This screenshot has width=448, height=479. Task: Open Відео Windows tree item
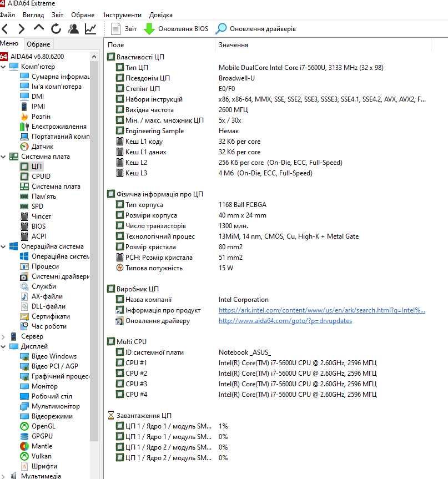coord(49,356)
